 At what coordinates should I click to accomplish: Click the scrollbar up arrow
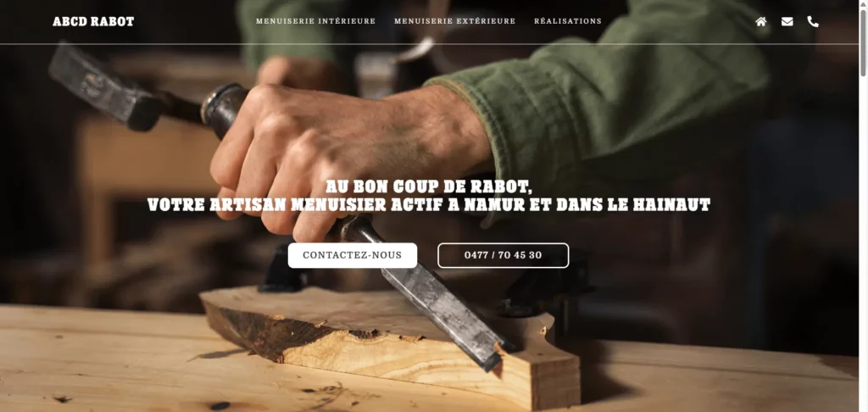[863, 4]
